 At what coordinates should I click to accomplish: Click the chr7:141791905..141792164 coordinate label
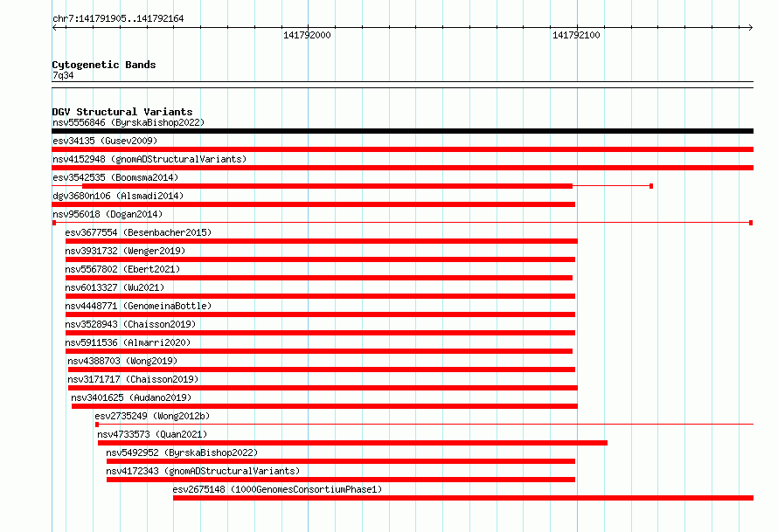pos(118,18)
